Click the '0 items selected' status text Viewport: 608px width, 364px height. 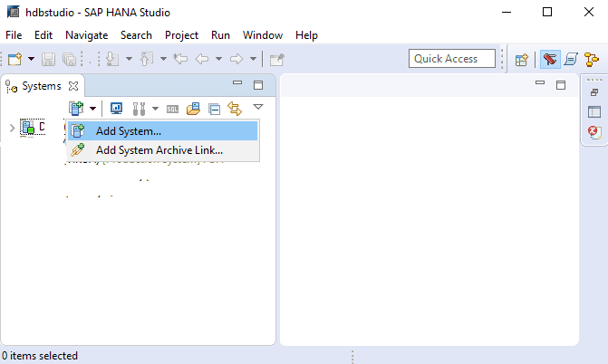pyautogui.click(x=40, y=356)
